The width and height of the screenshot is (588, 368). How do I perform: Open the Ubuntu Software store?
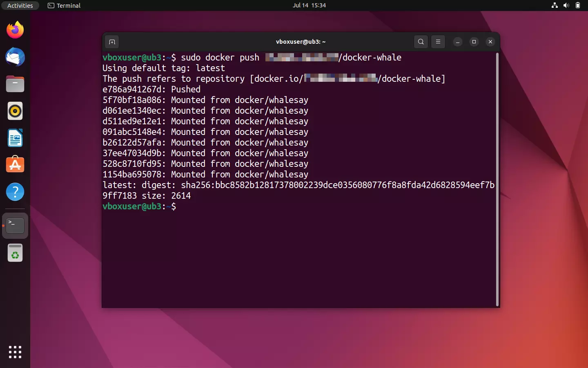(15, 165)
